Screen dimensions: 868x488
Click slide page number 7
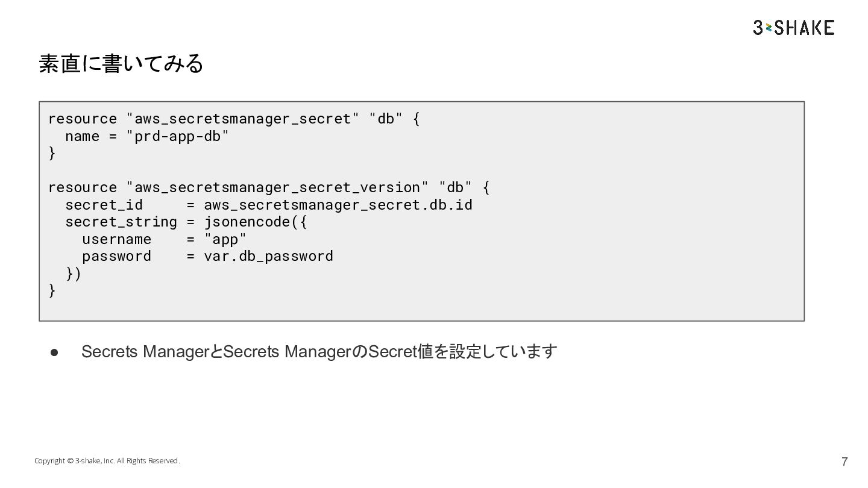(x=844, y=462)
